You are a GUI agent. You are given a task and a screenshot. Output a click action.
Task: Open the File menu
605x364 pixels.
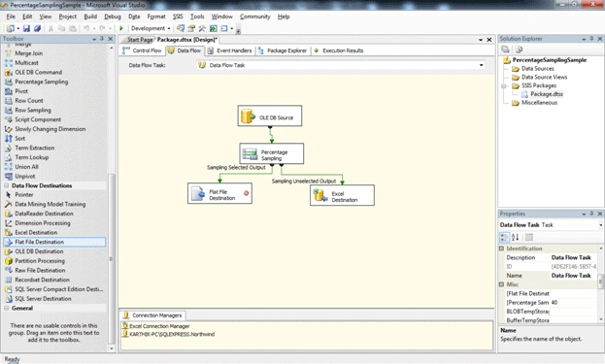click(x=11, y=17)
